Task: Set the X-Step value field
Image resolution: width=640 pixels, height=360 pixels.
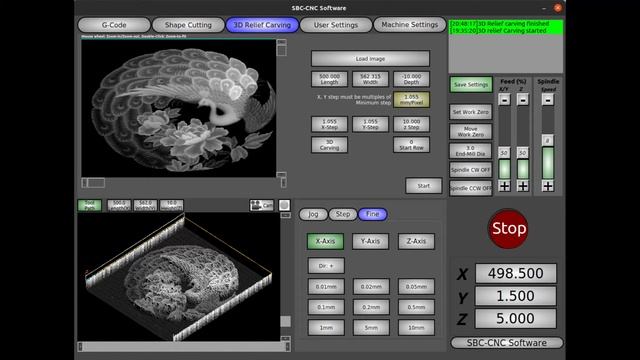Action: [x=329, y=124]
